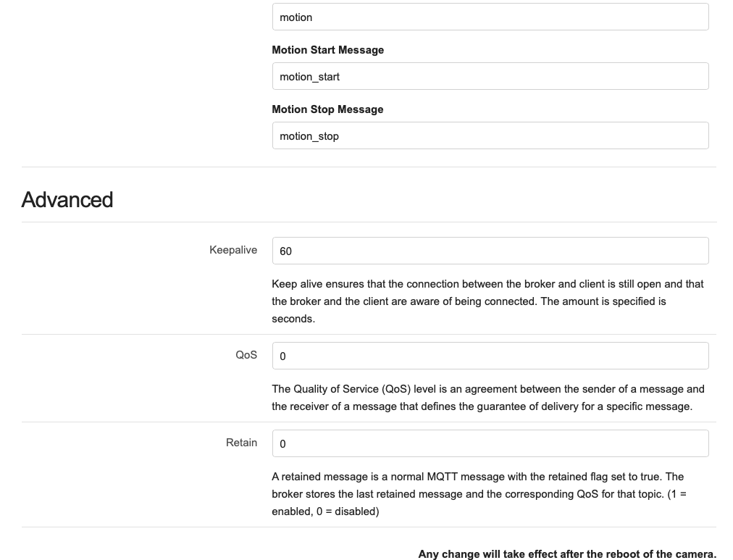
Task: Click the Motion Start Message label
Action: pyautogui.click(x=327, y=50)
